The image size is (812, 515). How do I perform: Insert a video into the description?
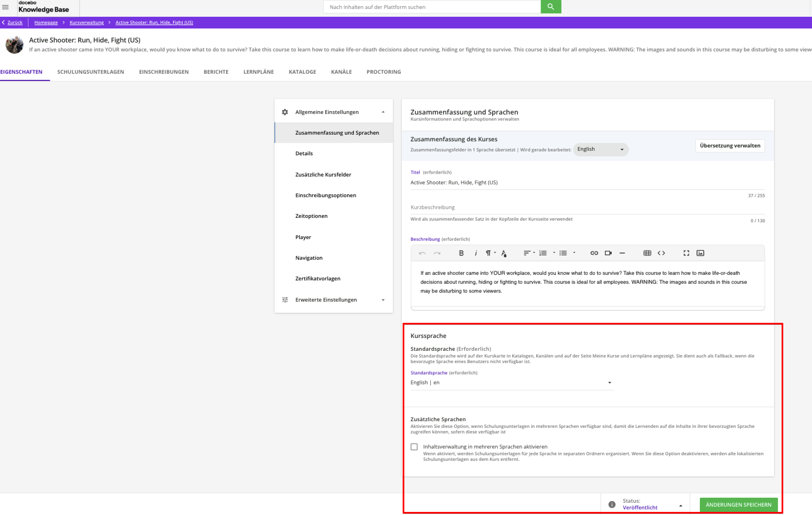coord(608,253)
